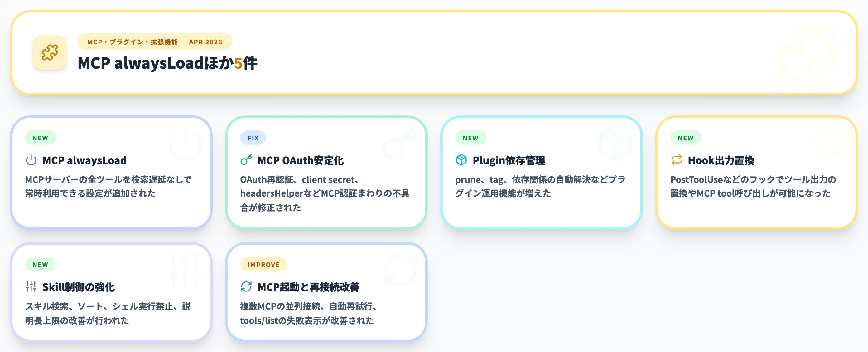Click description starting MCPサーバーの全ツール
The height and width of the screenshot is (352, 868).
coord(109,186)
